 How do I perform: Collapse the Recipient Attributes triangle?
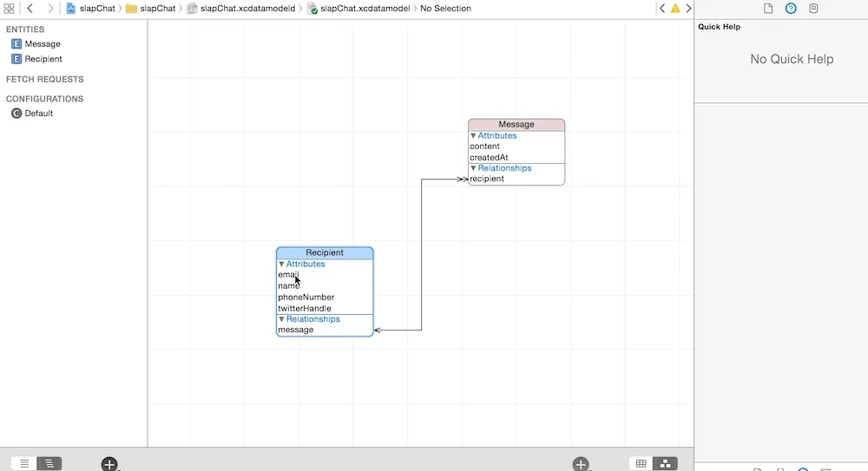coord(281,264)
